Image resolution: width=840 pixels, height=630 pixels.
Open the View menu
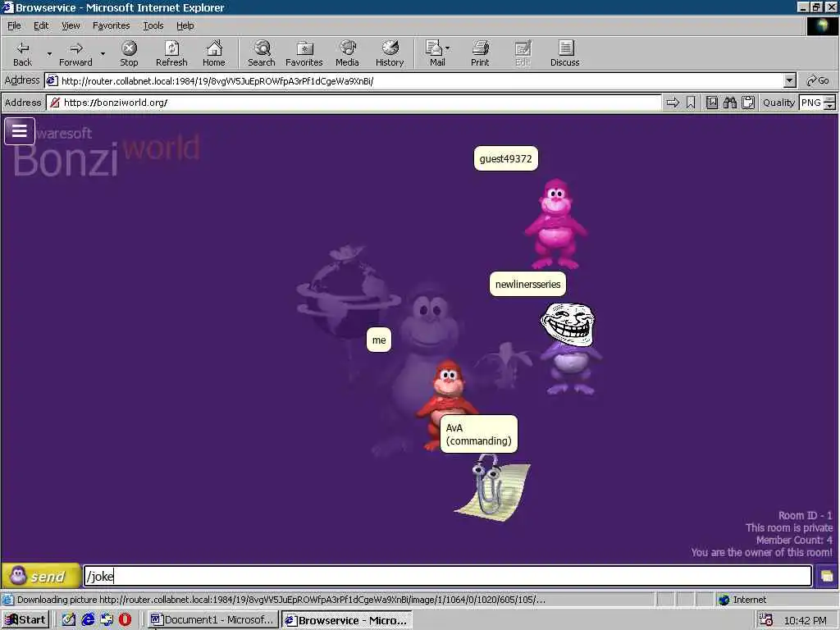pos(71,25)
